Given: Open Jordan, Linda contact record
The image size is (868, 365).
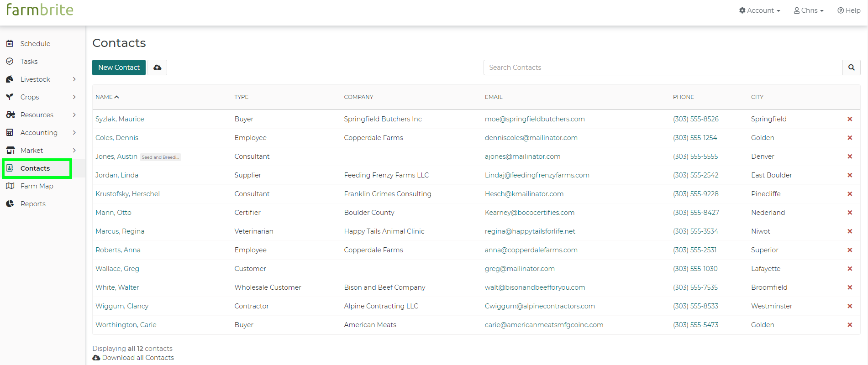Looking at the screenshot, I should tap(117, 175).
